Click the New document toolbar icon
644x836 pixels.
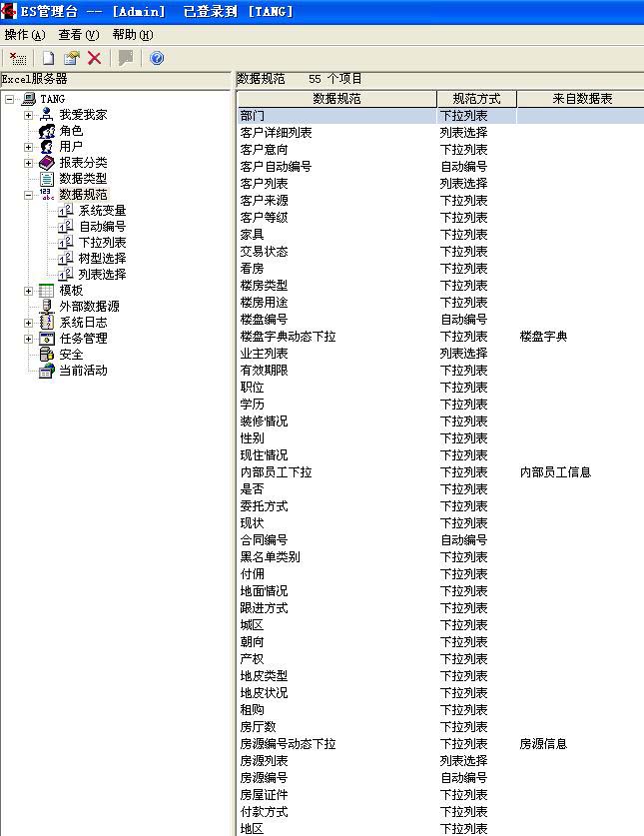48,58
